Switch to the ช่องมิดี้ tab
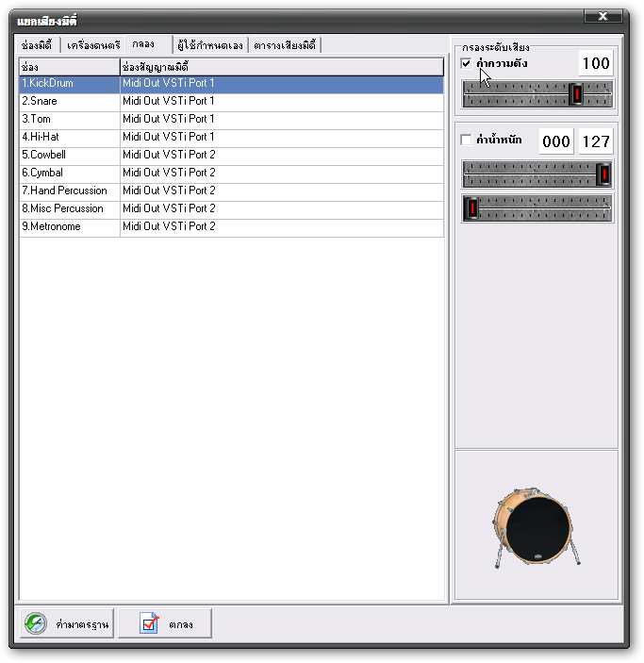Screen dimensions: 644x663 click(38, 45)
